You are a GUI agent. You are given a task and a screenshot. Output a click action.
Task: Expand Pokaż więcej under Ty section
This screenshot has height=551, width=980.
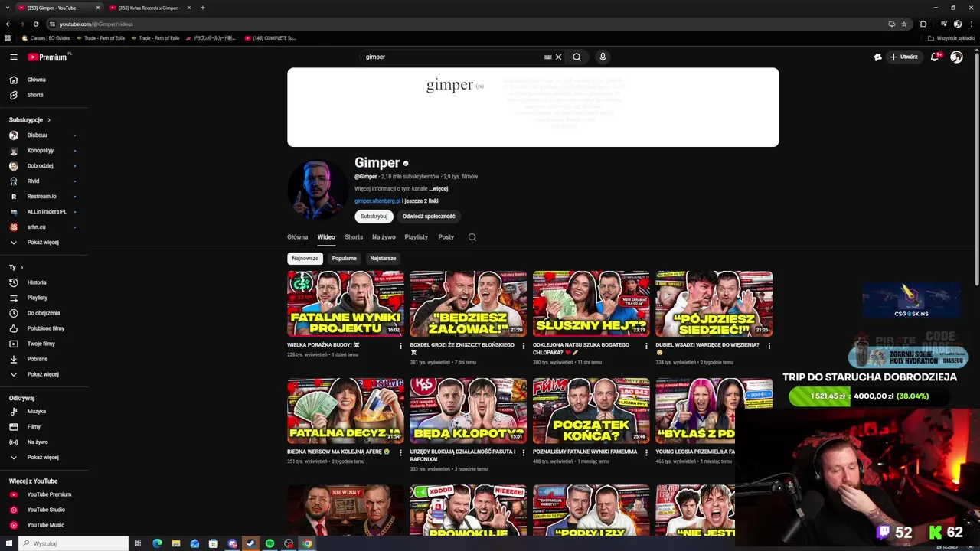point(44,374)
